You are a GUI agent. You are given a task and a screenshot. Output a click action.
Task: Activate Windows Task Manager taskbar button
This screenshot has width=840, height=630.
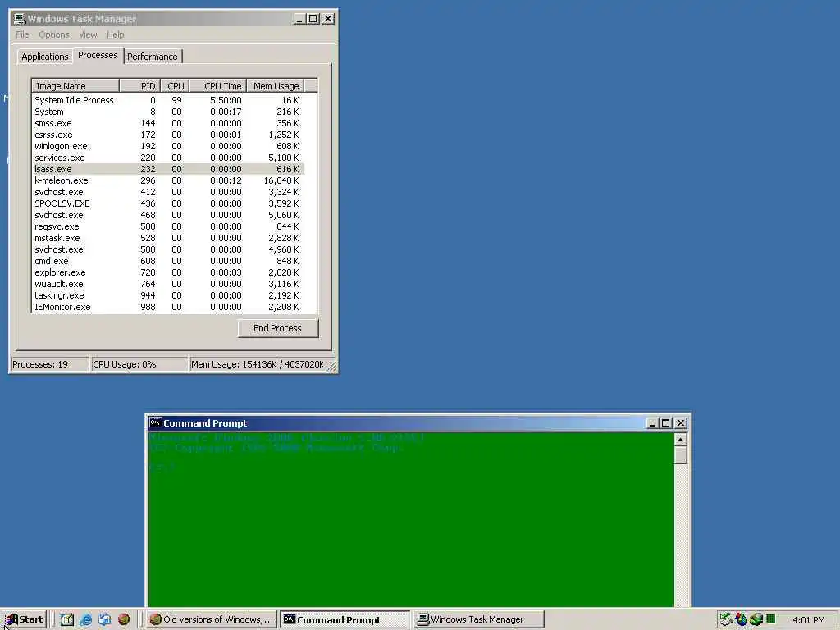pyautogui.click(x=478, y=619)
